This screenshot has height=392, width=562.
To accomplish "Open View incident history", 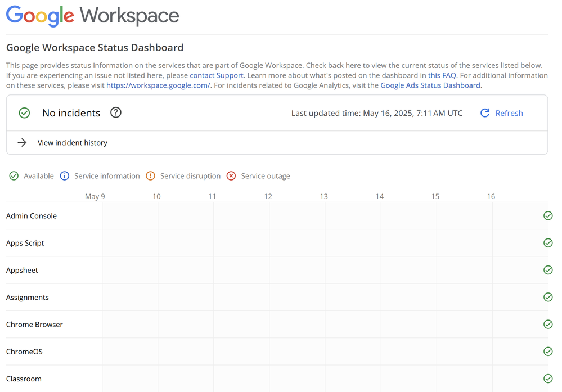I will (73, 143).
